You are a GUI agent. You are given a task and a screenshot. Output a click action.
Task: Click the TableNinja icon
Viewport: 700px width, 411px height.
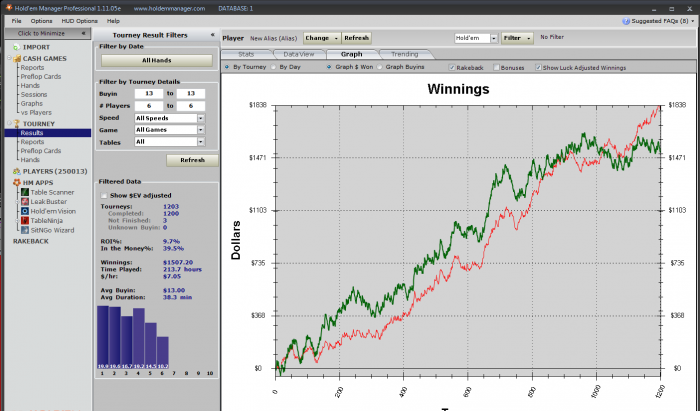point(25,221)
